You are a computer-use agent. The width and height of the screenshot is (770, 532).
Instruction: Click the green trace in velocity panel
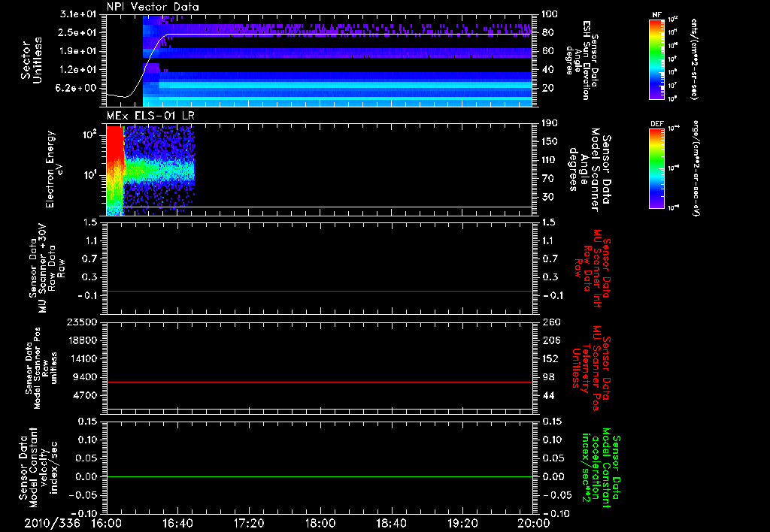coord(319,476)
